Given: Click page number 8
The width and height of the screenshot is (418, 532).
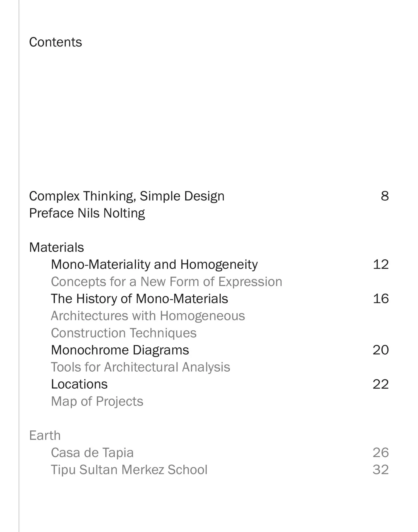Looking at the screenshot, I should pos(384,196).
